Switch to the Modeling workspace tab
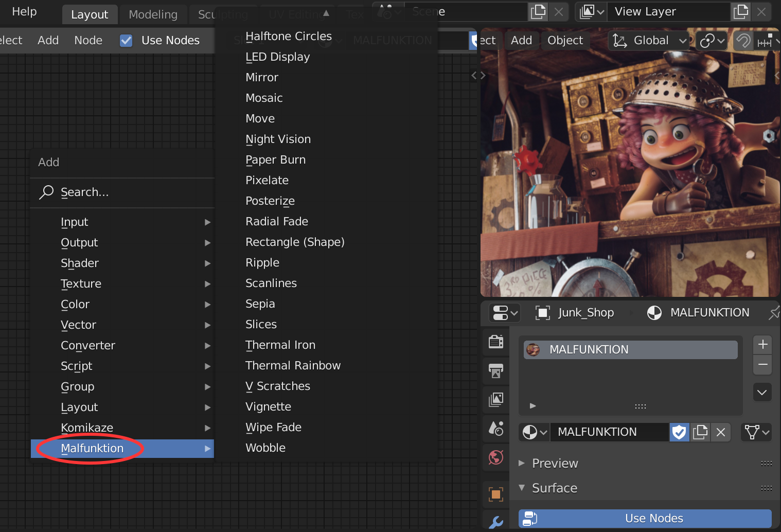 point(153,14)
